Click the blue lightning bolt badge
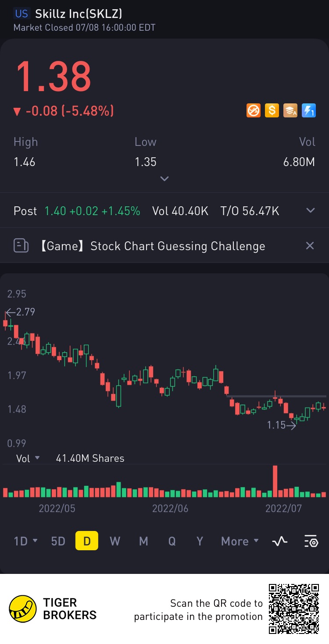The width and height of the screenshot is (329, 644). [308, 110]
